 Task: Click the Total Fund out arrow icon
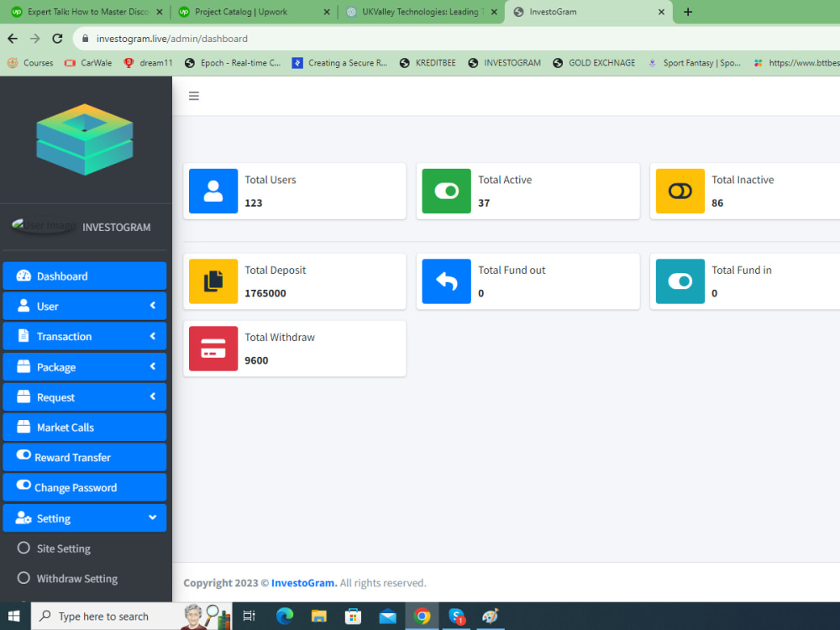click(x=446, y=281)
